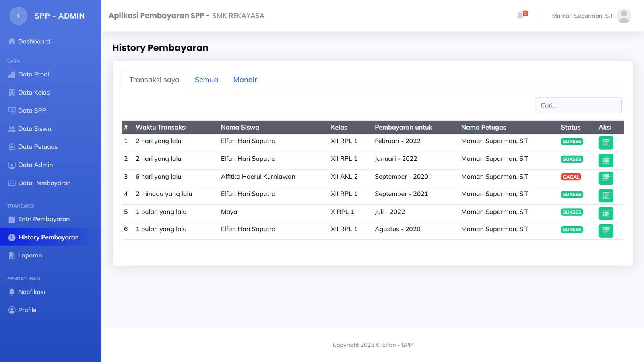Image resolution: width=644 pixels, height=362 pixels.
Task: Open Profile settings in sidebar
Action: tap(27, 310)
